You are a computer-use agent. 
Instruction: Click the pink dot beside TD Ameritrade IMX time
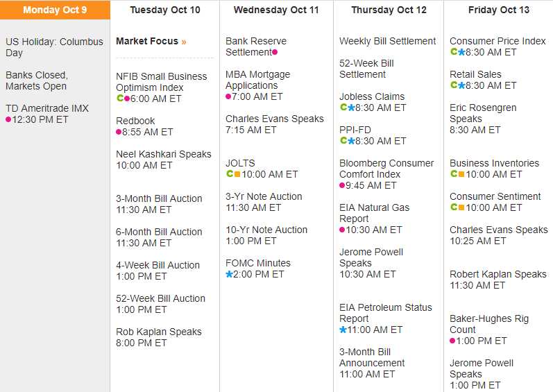pos(8,119)
